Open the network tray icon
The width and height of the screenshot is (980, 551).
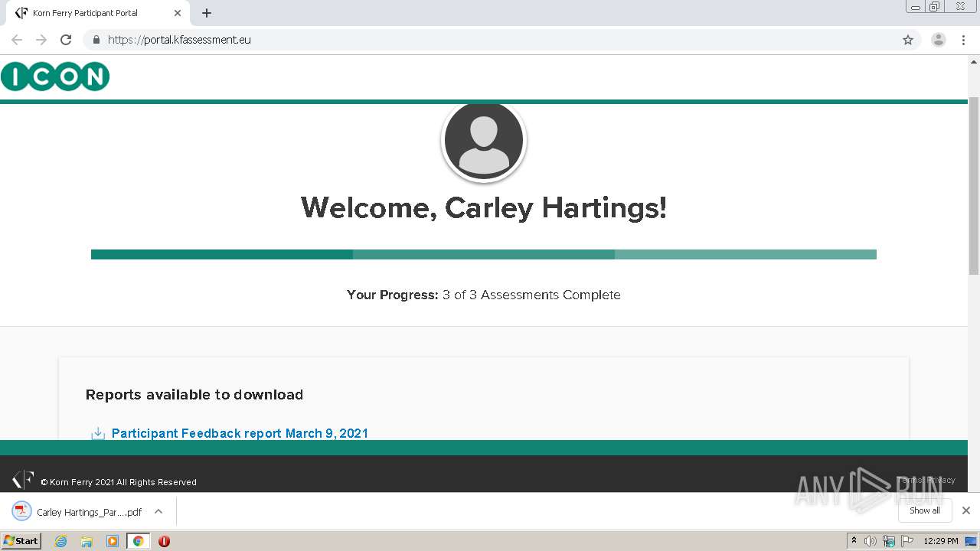tap(889, 541)
